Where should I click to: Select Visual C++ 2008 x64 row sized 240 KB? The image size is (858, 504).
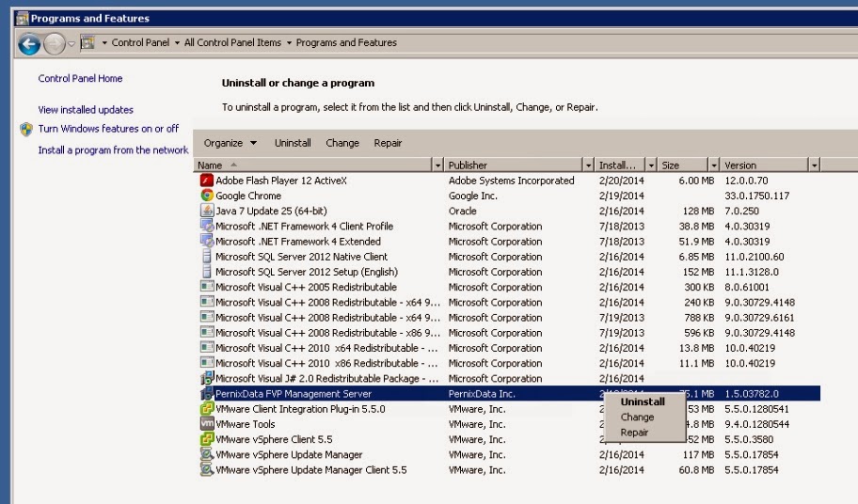[x=509, y=302]
